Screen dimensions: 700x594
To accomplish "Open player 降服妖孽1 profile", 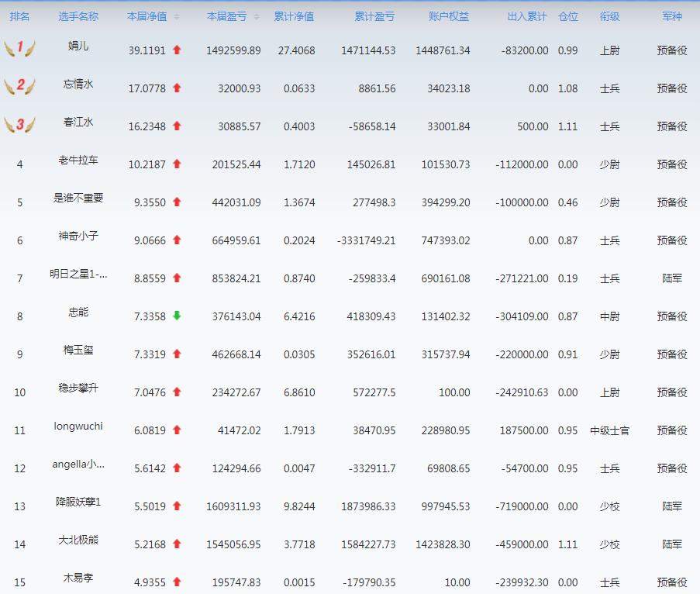I will click(78, 502).
